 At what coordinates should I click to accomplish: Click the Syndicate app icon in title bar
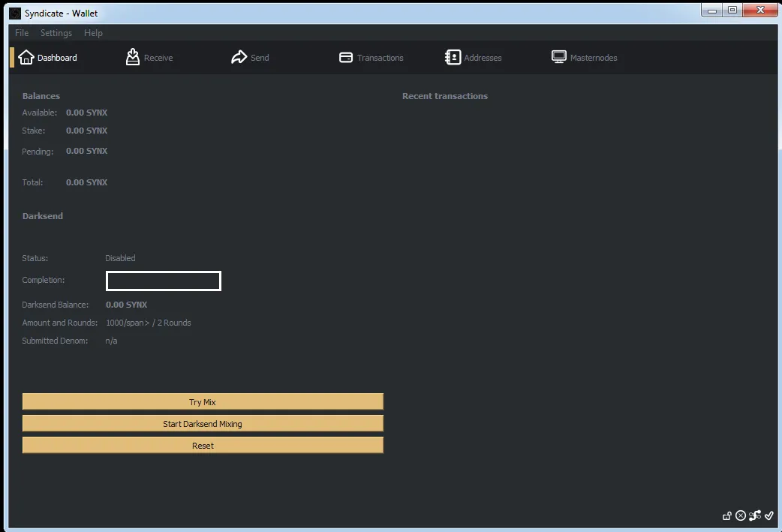pyautogui.click(x=15, y=14)
